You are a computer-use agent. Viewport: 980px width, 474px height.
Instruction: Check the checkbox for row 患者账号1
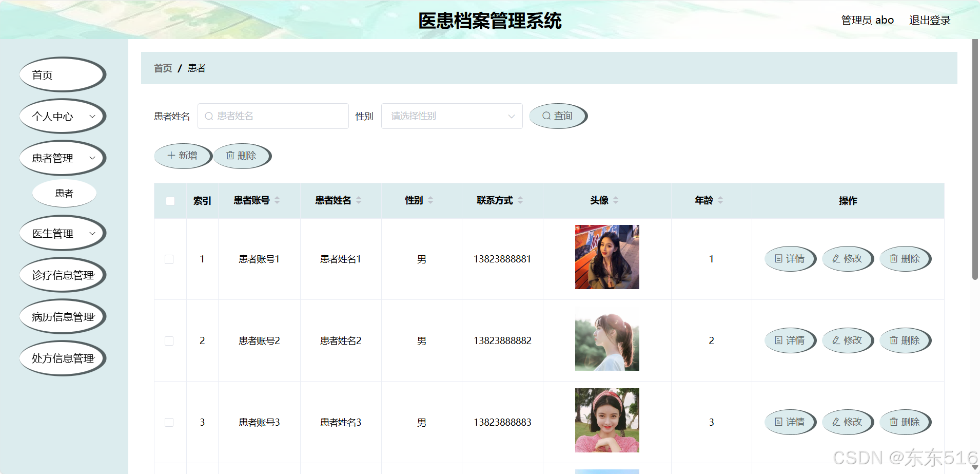(169, 259)
